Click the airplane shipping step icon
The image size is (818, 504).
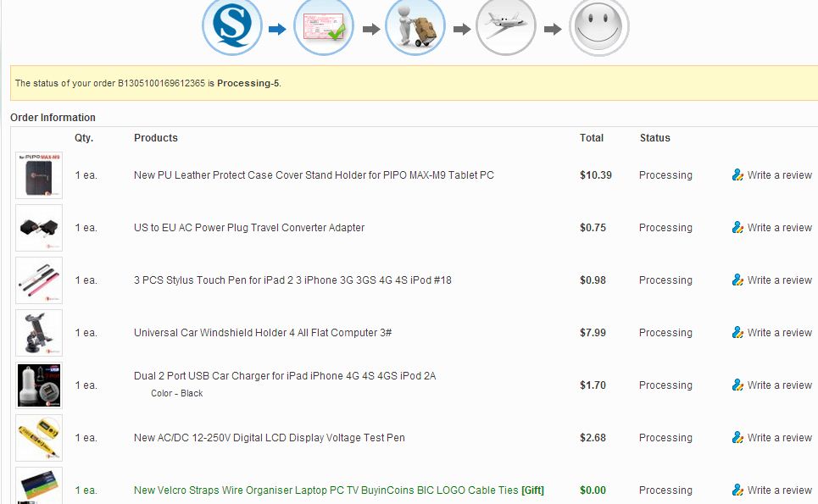[506, 26]
